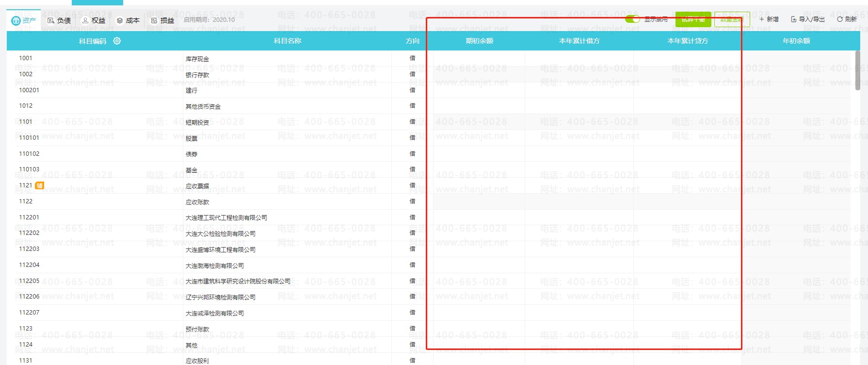The image size is (868, 365).
Task: Switch to the 权益 tab
Action: (94, 20)
